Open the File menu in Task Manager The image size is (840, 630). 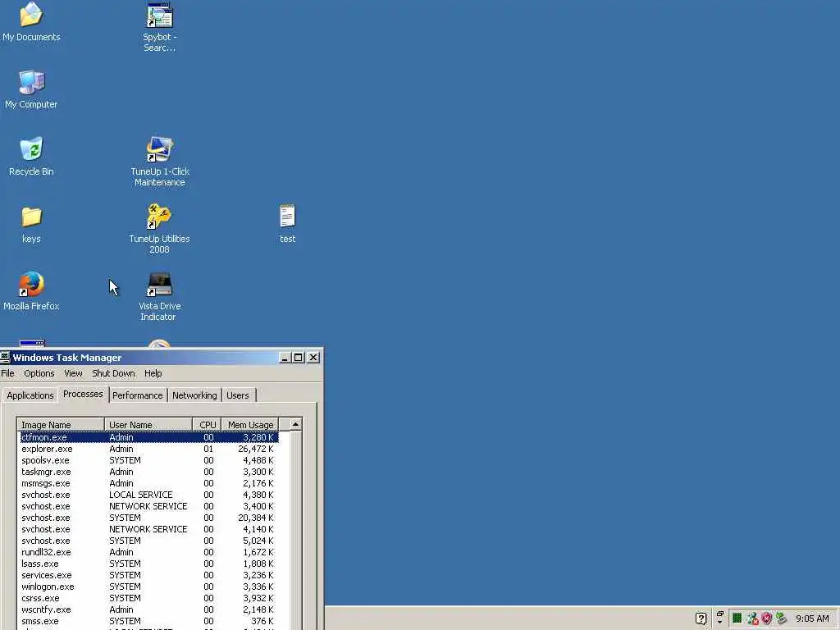click(x=7, y=373)
